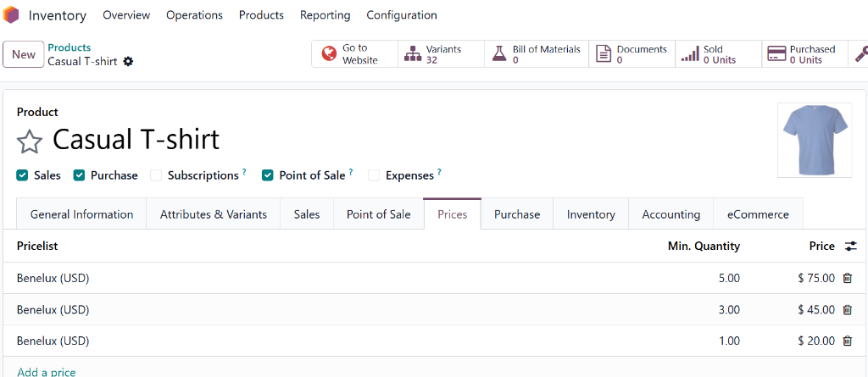
Task: Click the $ 75.00 price cell
Action: pos(816,279)
